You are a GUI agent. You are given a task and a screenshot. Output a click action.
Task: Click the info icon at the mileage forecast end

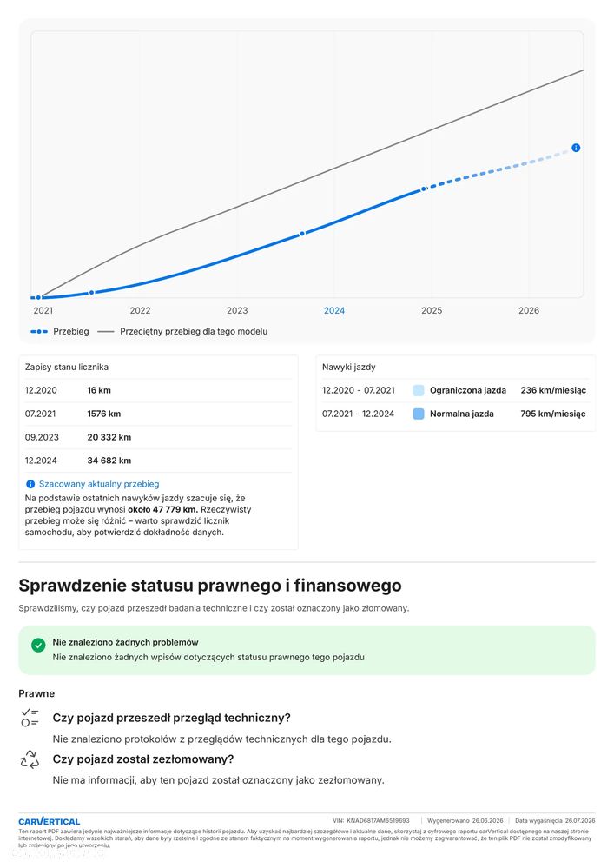click(576, 148)
